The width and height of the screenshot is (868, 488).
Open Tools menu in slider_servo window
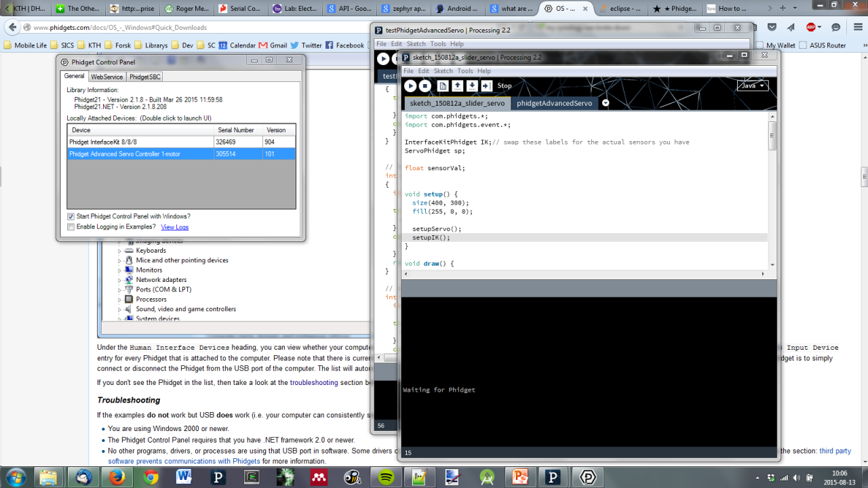click(x=465, y=71)
